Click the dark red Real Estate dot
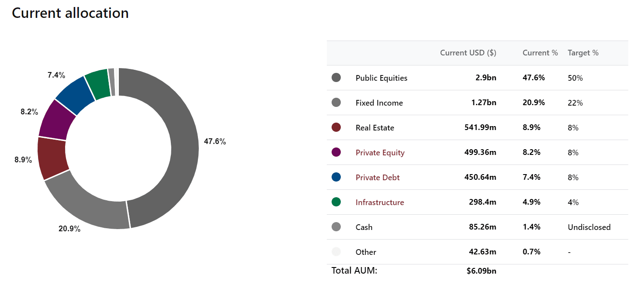This screenshot has width=644, height=288. pyautogui.click(x=336, y=127)
